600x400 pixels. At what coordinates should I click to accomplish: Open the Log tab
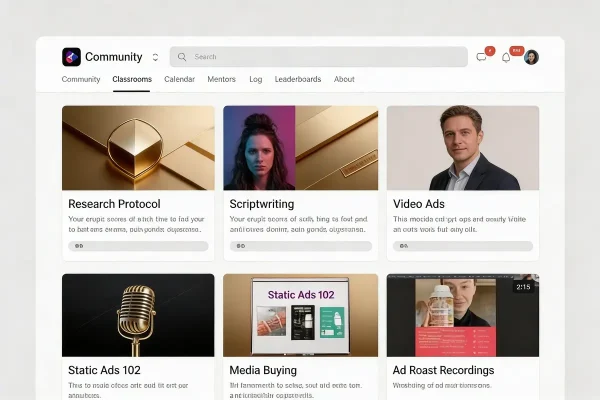pos(256,79)
